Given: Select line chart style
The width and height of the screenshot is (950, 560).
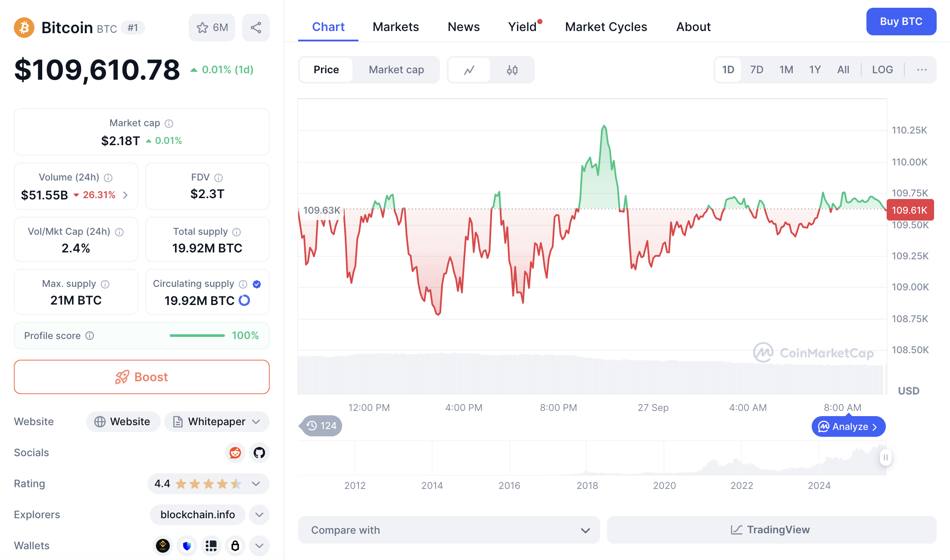Looking at the screenshot, I should pyautogui.click(x=469, y=70).
